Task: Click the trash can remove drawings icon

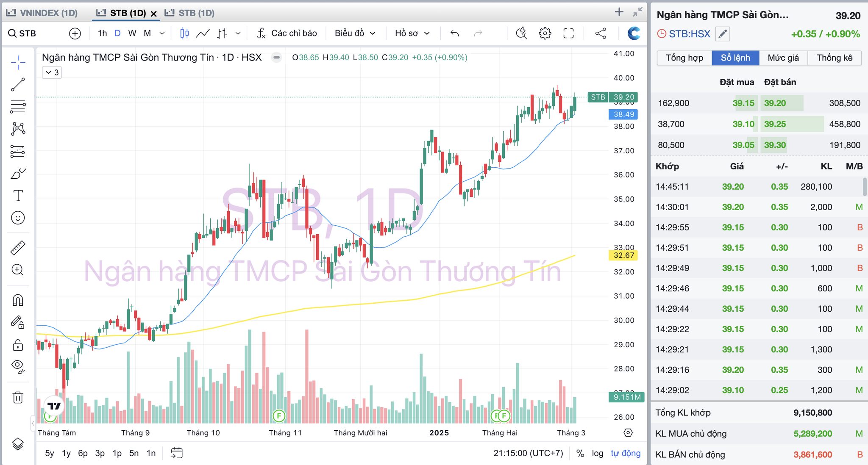Action: click(18, 397)
